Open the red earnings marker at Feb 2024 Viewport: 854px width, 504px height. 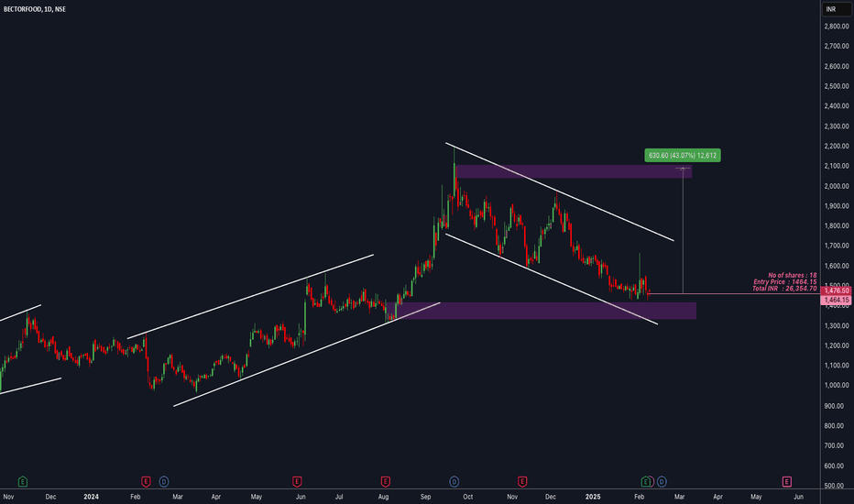click(x=146, y=482)
